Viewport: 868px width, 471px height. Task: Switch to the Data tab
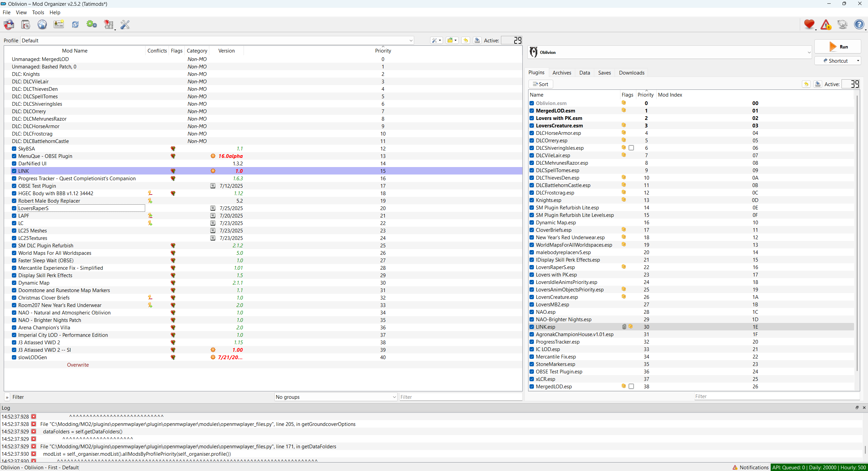(x=584, y=73)
